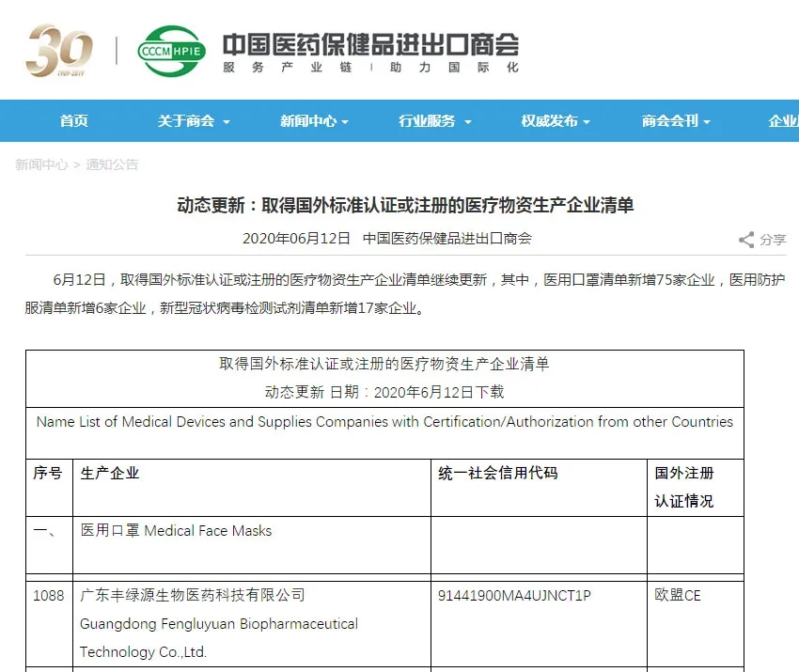
Task: Click the intro paragraph beginning 6月12日
Action: click(405, 294)
